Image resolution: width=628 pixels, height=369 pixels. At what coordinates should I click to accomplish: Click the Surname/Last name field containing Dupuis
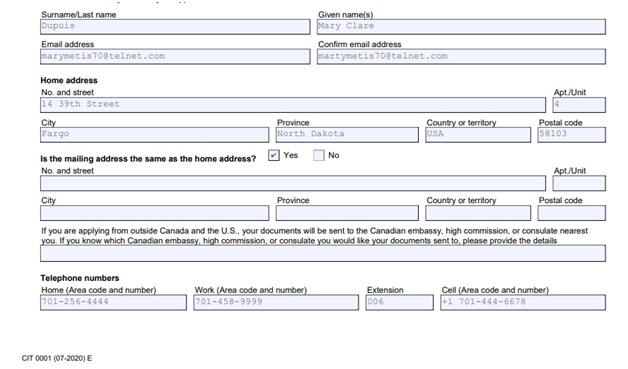click(175, 26)
